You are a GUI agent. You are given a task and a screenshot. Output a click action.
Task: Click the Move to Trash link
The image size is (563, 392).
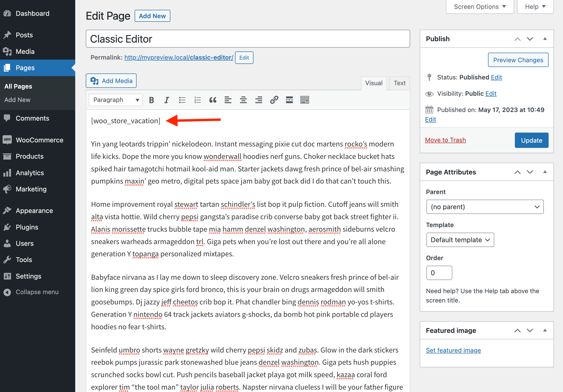[445, 140]
